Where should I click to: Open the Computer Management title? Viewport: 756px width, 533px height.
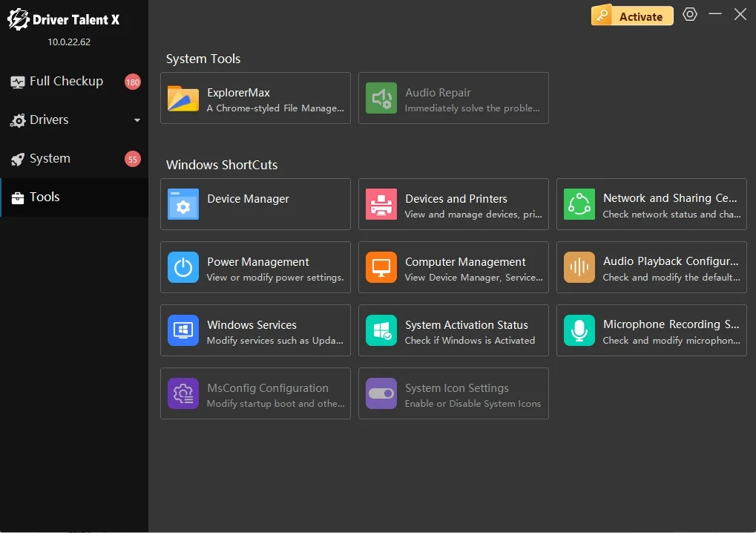pos(465,262)
